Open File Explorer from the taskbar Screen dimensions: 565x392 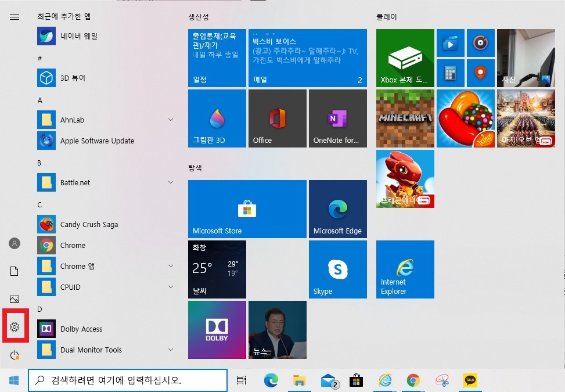coord(299,380)
